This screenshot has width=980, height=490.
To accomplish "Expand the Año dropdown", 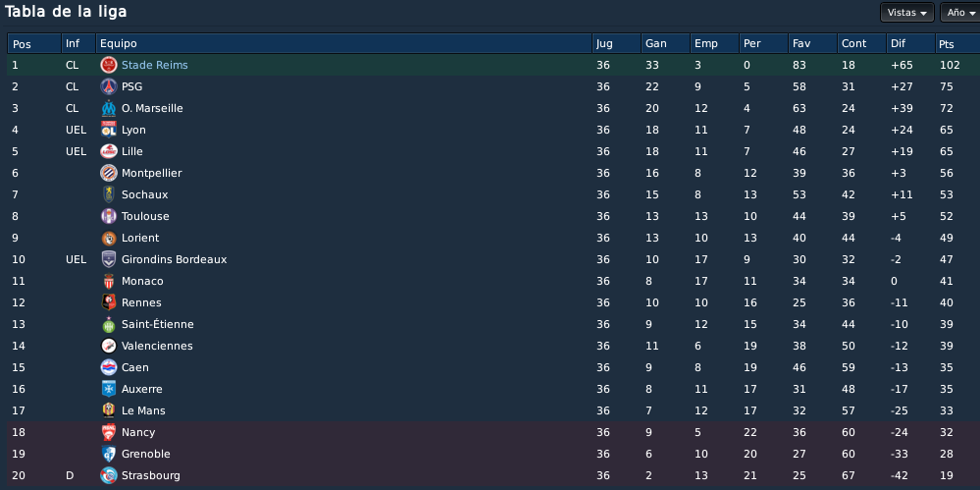I will click(x=960, y=13).
